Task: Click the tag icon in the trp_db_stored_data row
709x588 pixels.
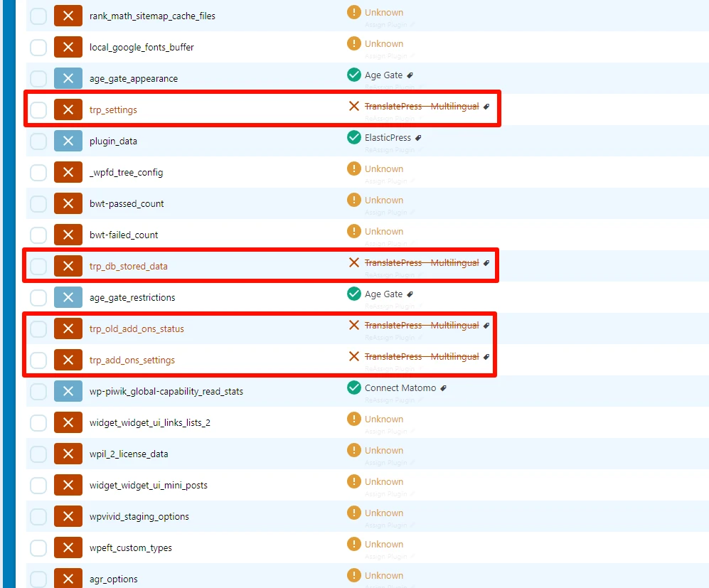Action: [486, 263]
